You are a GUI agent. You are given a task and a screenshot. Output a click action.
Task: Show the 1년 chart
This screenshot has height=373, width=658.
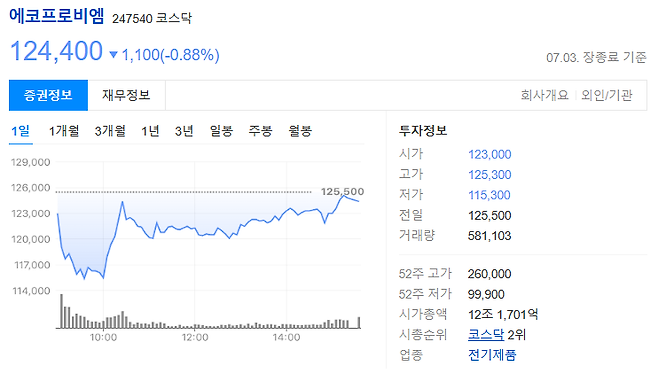[x=150, y=131]
